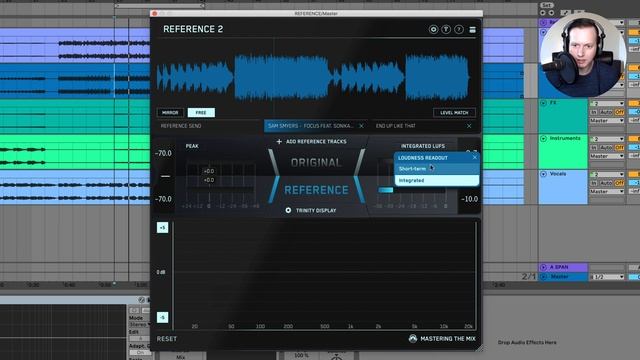The height and width of the screenshot is (360, 640).
Task: Choose Integrated loudness readout
Action: point(436,180)
